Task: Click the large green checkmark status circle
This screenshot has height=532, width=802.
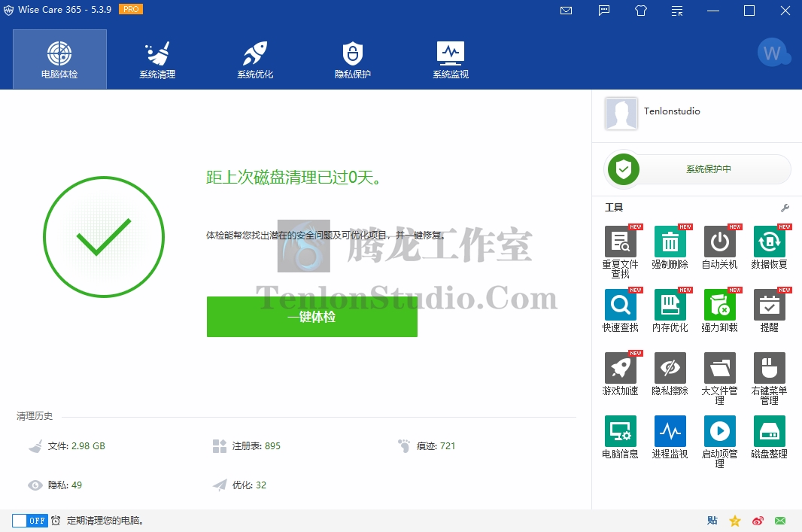Action: [104, 237]
